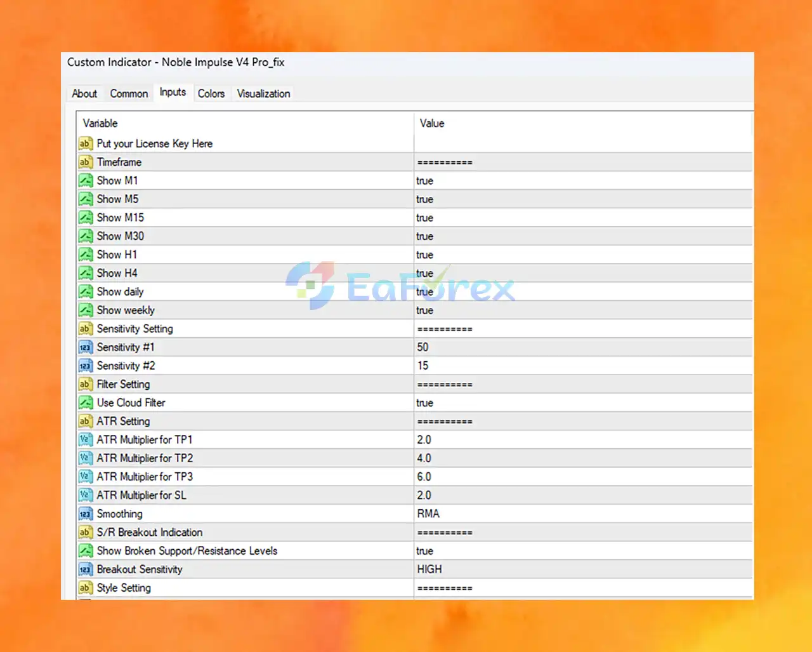Viewport: 812px width, 652px height.
Task: Click the bool icon beside Show M30
Action: (x=86, y=236)
